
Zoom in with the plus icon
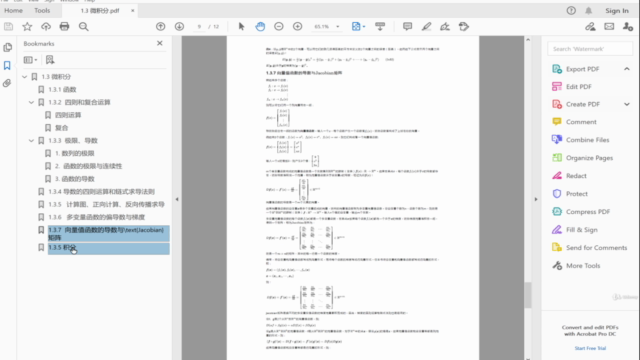tap(298, 27)
